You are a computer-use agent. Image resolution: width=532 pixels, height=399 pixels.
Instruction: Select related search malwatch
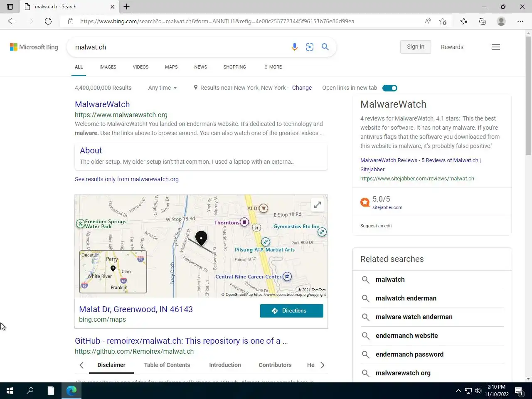390,280
